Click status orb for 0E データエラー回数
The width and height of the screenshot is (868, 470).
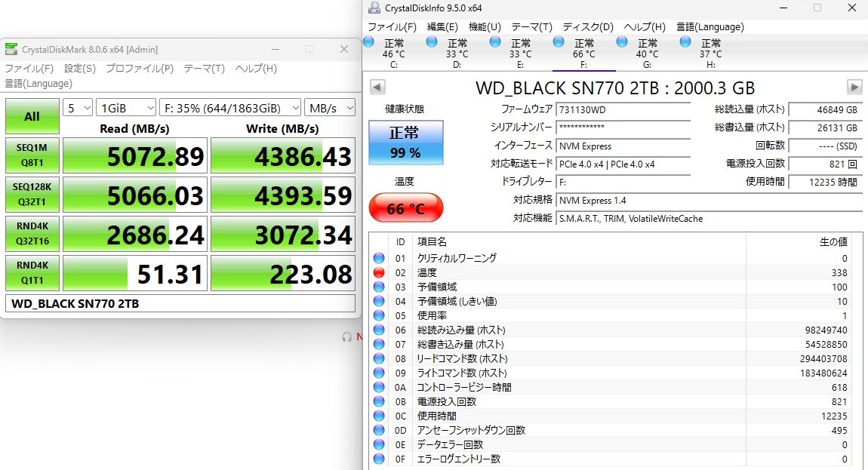[x=379, y=444]
